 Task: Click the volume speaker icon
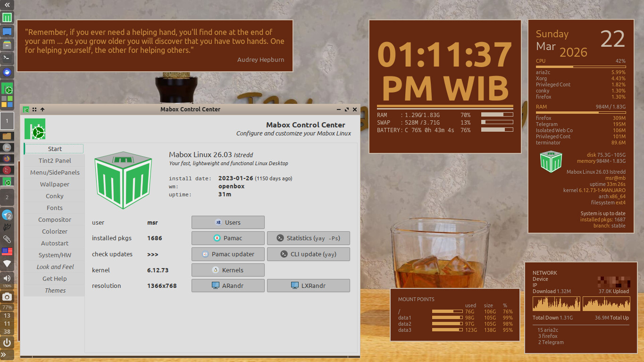7,278
